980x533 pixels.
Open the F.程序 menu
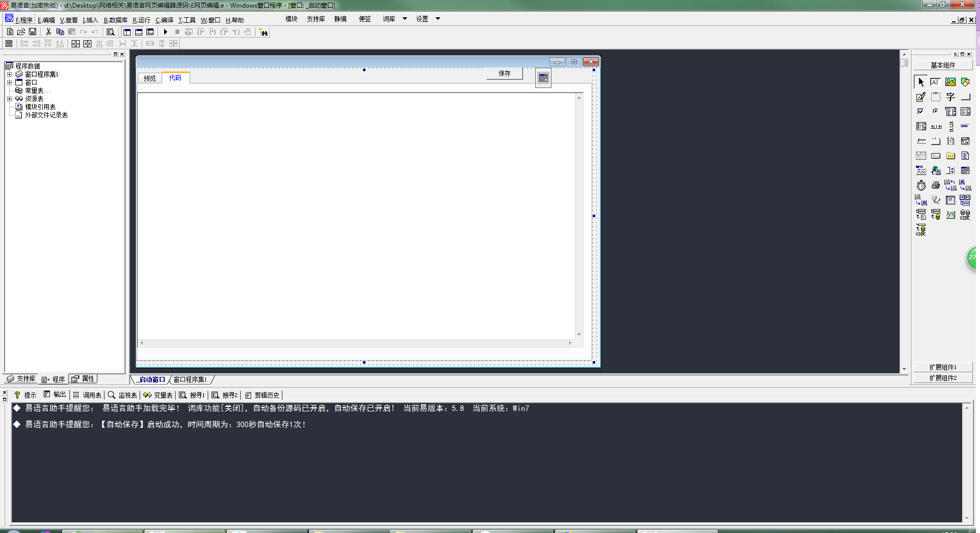pos(23,20)
